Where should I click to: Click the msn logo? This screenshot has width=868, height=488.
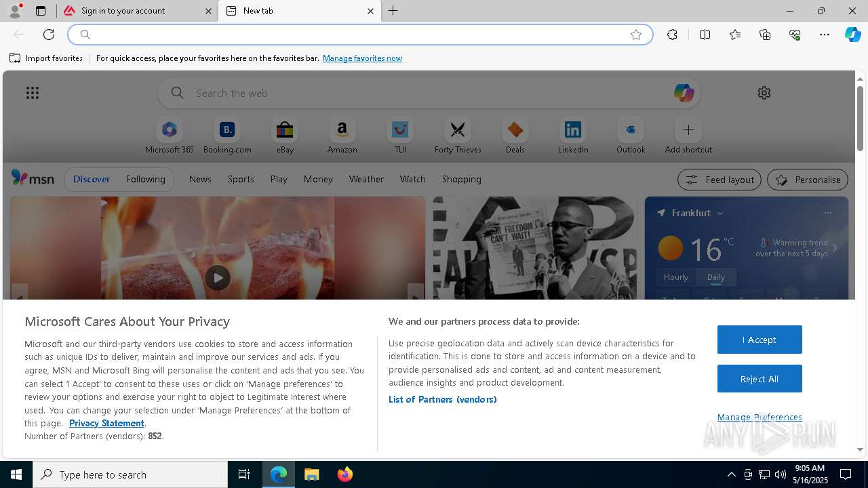point(33,178)
